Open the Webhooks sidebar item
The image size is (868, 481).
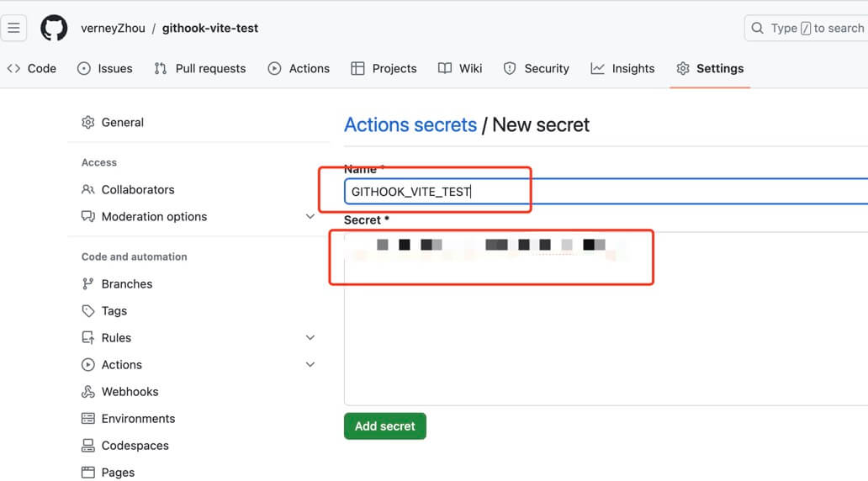pos(130,392)
